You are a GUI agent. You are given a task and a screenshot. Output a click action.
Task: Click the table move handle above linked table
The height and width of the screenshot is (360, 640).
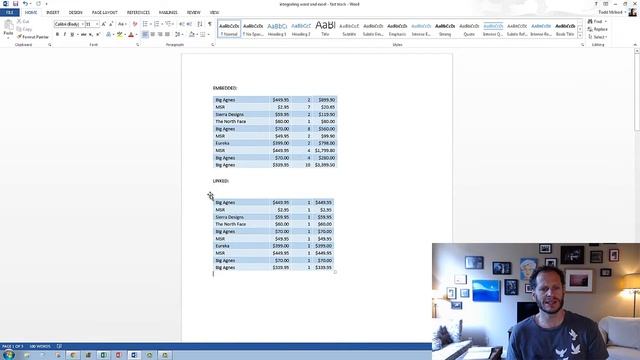pos(210,196)
